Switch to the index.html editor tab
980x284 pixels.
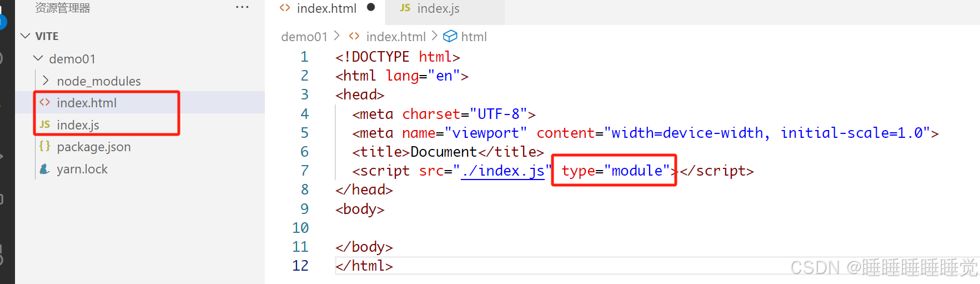326,8
